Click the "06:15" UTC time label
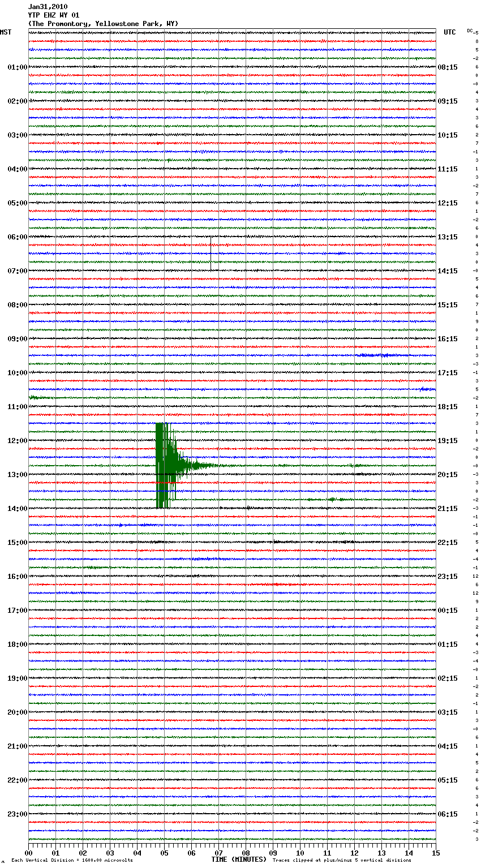Viewport: 481px width, 868px height. [x=448, y=814]
